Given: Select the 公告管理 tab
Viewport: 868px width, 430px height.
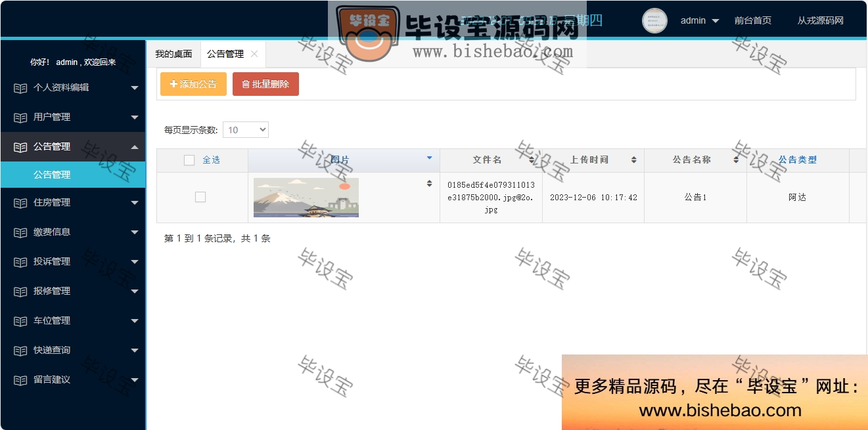Looking at the screenshot, I should [x=225, y=54].
